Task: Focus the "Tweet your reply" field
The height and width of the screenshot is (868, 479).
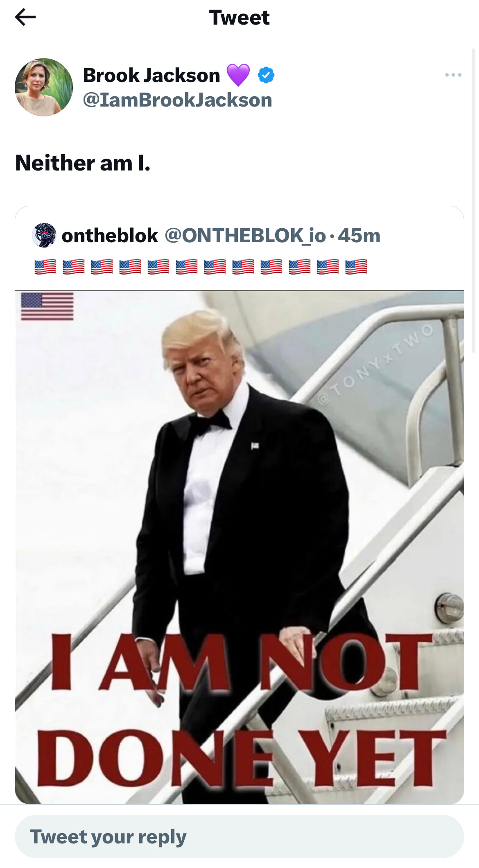Action: pos(239,836)
